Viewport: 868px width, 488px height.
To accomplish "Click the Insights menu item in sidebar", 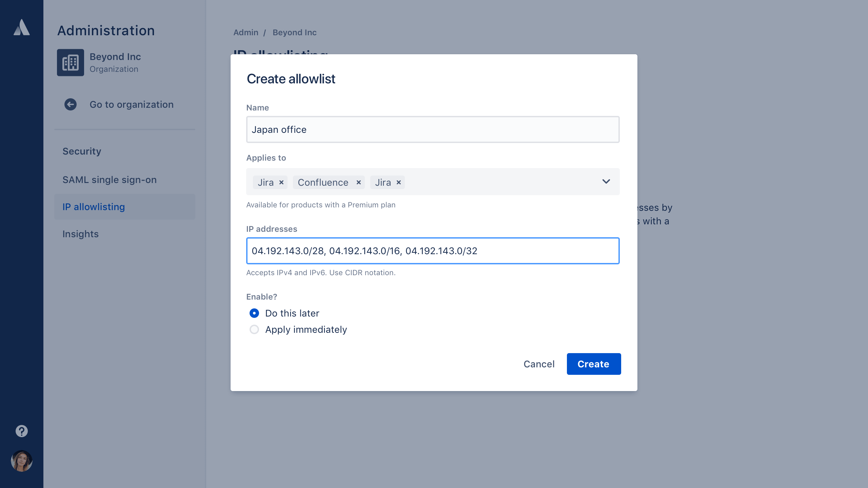I will click(x=80, y=233).
